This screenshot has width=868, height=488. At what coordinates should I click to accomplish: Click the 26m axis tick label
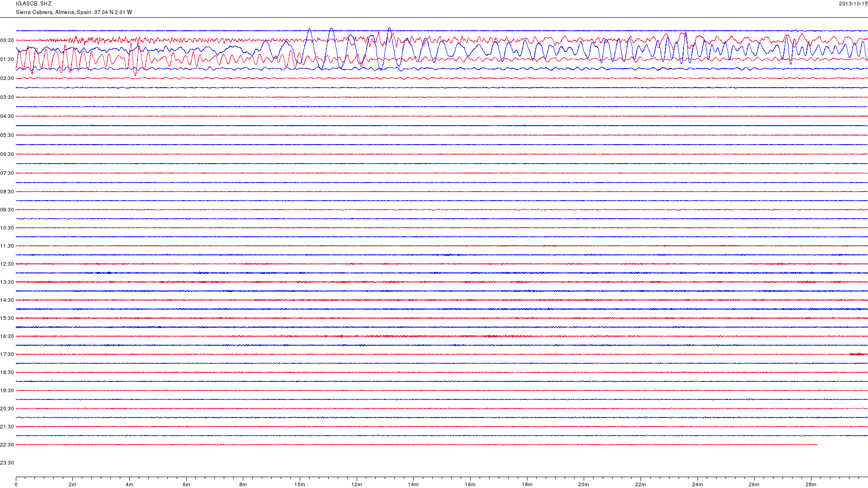754,484
